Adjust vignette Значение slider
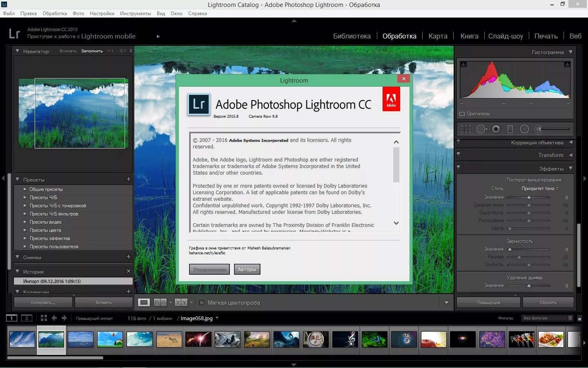This screenshot has width=588, height=368. tap(529, 197)
